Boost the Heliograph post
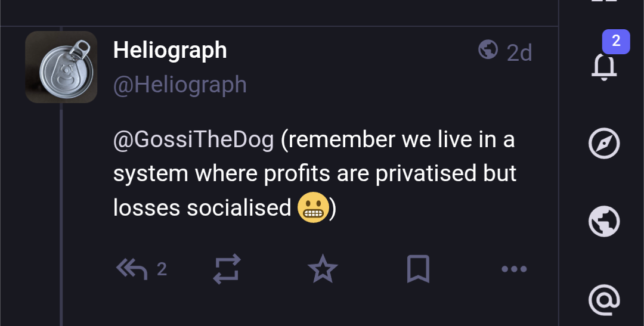 point(227,269)
